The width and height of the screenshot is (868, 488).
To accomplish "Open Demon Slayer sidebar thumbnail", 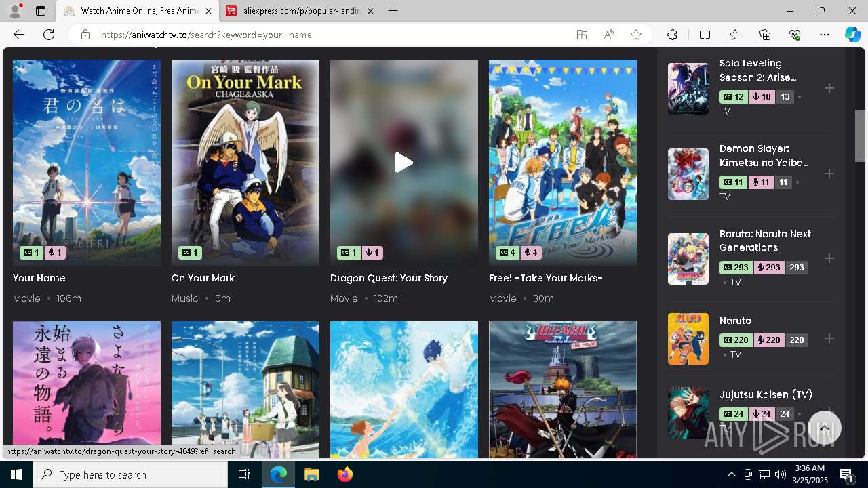I will pos(688,174).
